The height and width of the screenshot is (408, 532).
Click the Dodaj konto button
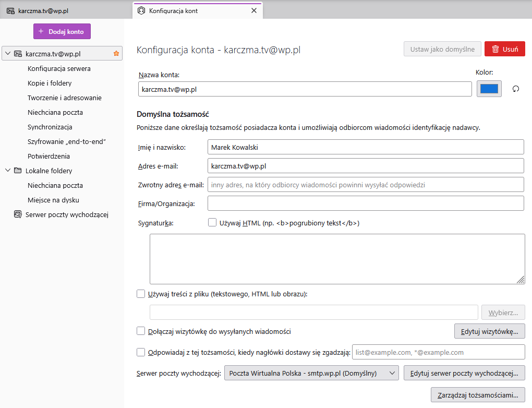click(x=62, y=32)
